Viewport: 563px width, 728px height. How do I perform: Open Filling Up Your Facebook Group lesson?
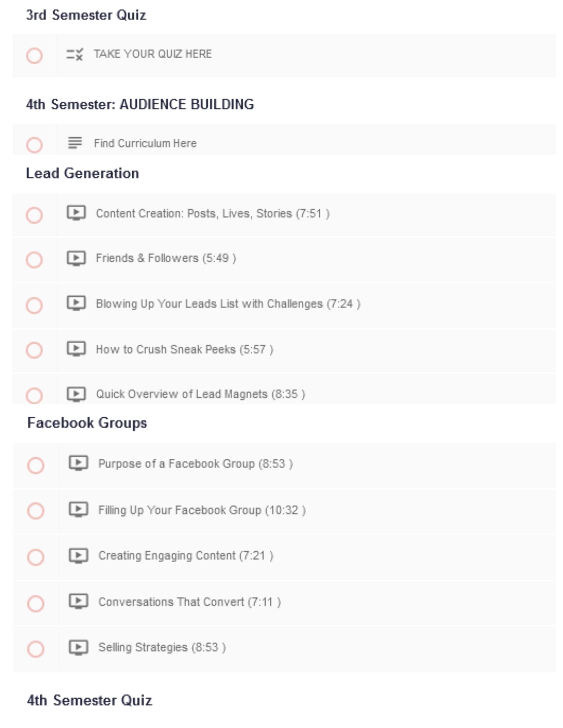click(202, 510)
